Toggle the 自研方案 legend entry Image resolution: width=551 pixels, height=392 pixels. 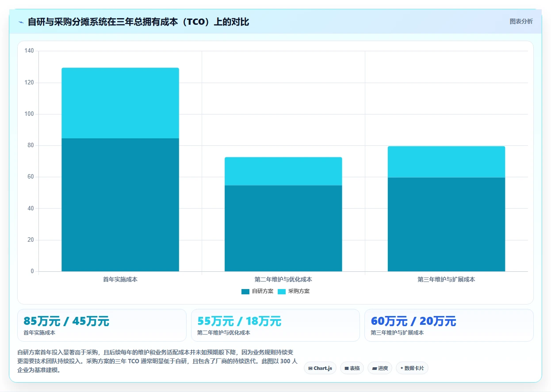pos(257,291)
